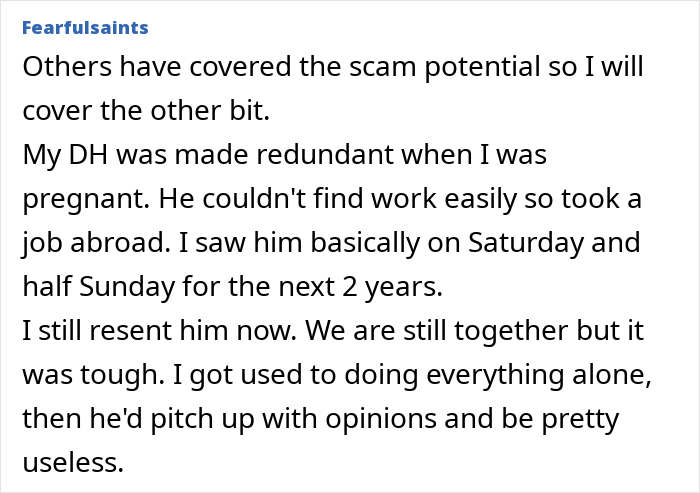Click the word "pregnant." in the comment
700x493 pixels.
[x=86, y=199]
